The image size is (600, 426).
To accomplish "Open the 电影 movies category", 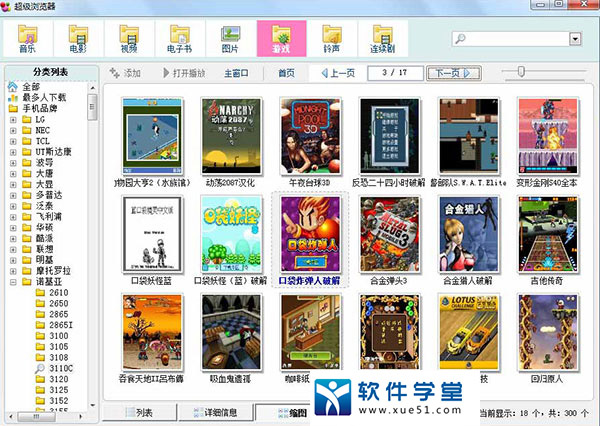I will [x=78, y=39].
